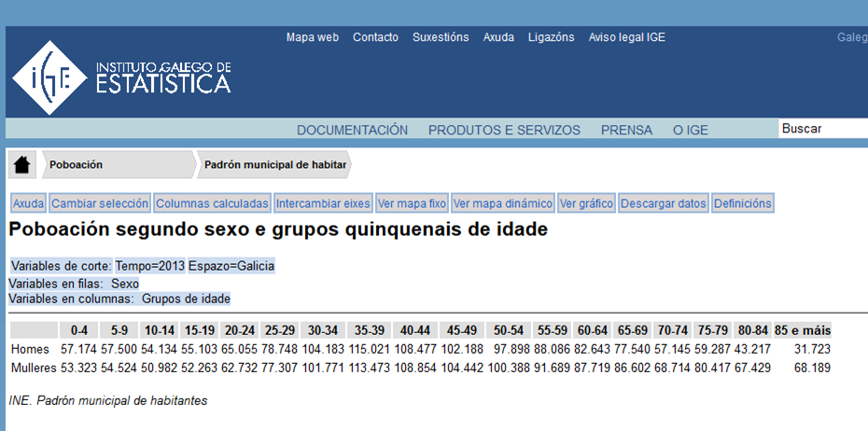This screenshot has height=431, width=868.
Task: Select the PRENSA menu item
Action: coord(626,130)
